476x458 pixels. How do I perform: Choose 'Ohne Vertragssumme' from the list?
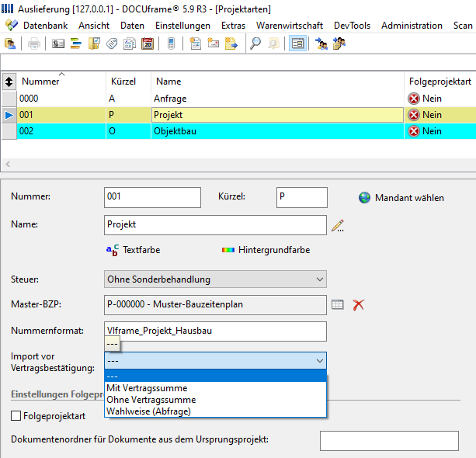point(215,400)
